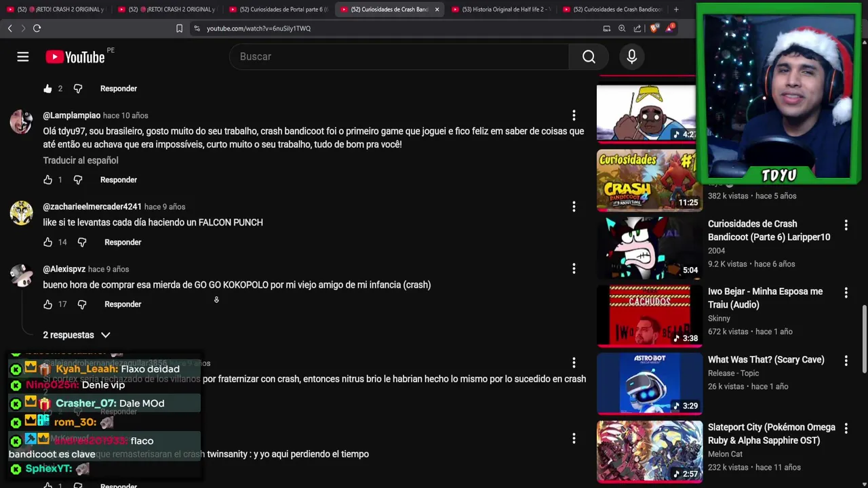The width and height of the screenshot is (868, 488).
Task: Start voice search with microphone icon
Action: [x=631, y=57]
